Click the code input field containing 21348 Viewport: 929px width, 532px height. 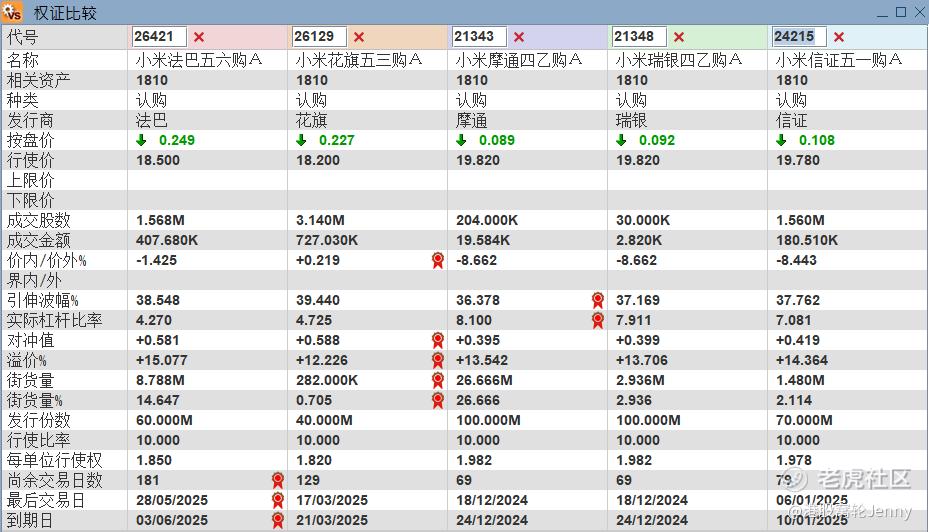[639, 37]
